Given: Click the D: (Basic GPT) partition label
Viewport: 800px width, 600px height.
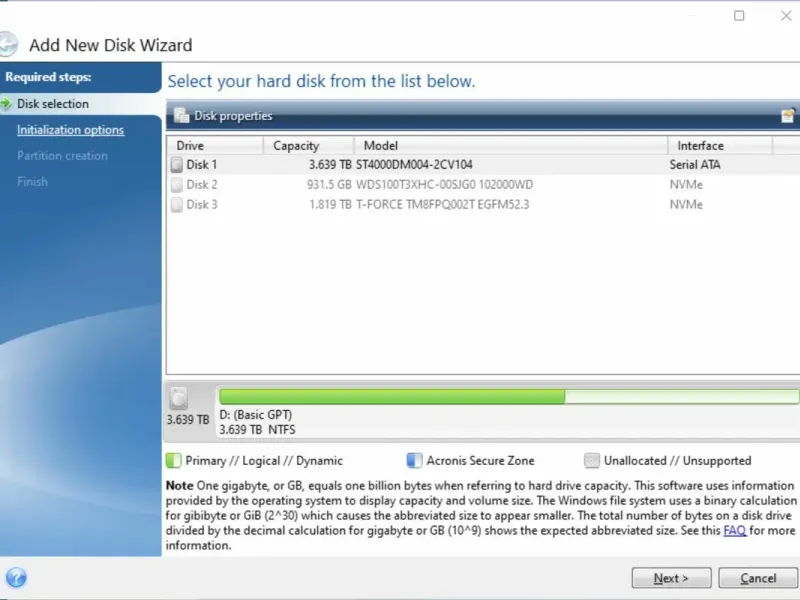Looking at the screenshot, I should coord(256,414).
